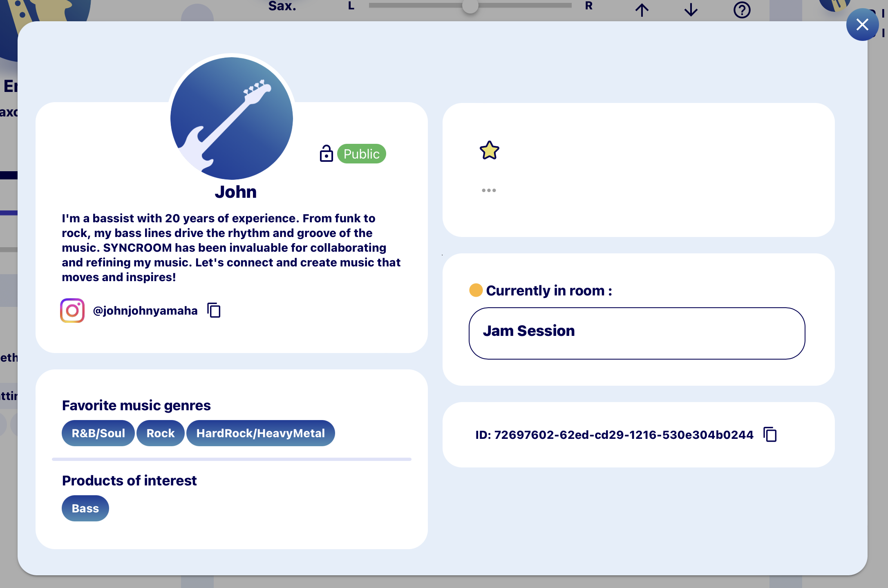Open the three-dot more options menu
The image size is (888, 588).
(x=488, y=190)
